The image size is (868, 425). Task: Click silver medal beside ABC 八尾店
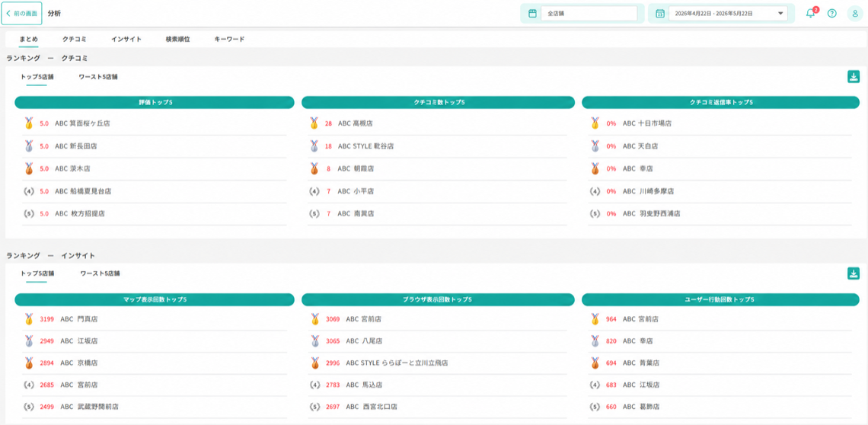click(x=314, y=340)
